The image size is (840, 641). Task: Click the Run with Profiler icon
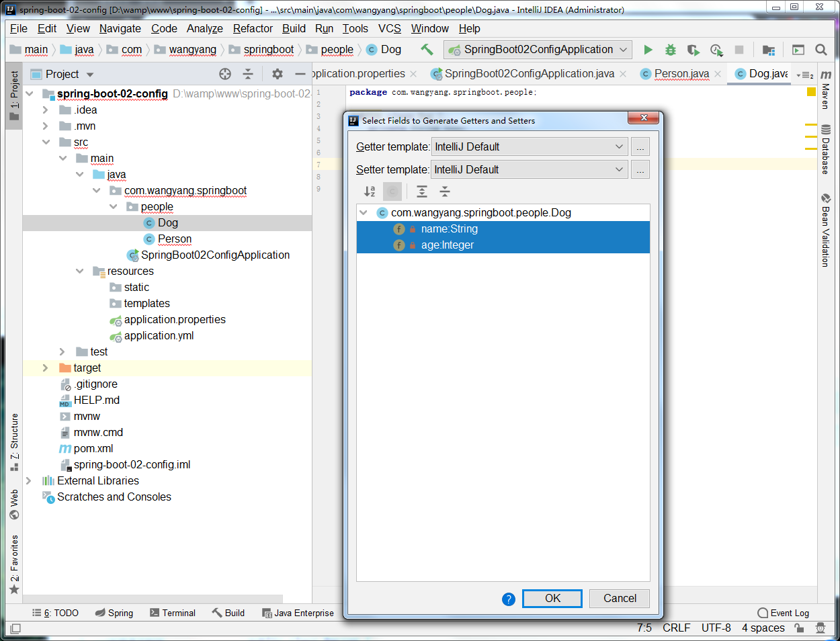click(x=716, y=50)
